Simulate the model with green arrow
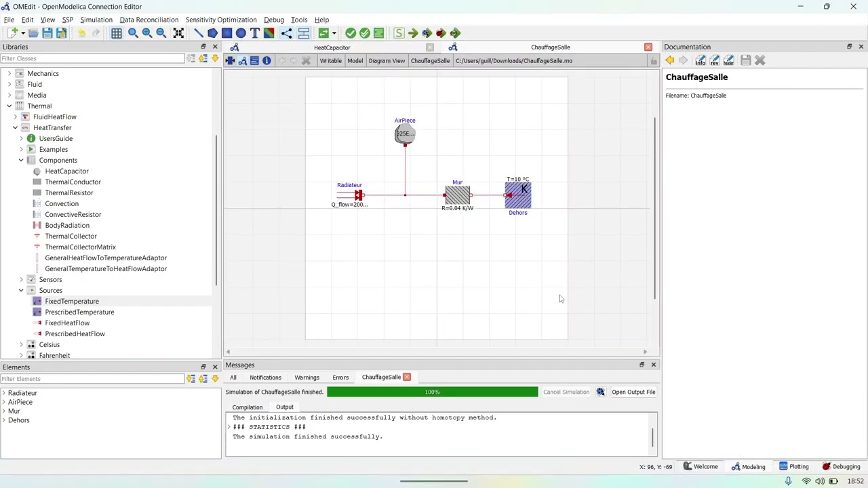This screenshot has height=488, width=868. pyautogui.click(x=413, y=33)
